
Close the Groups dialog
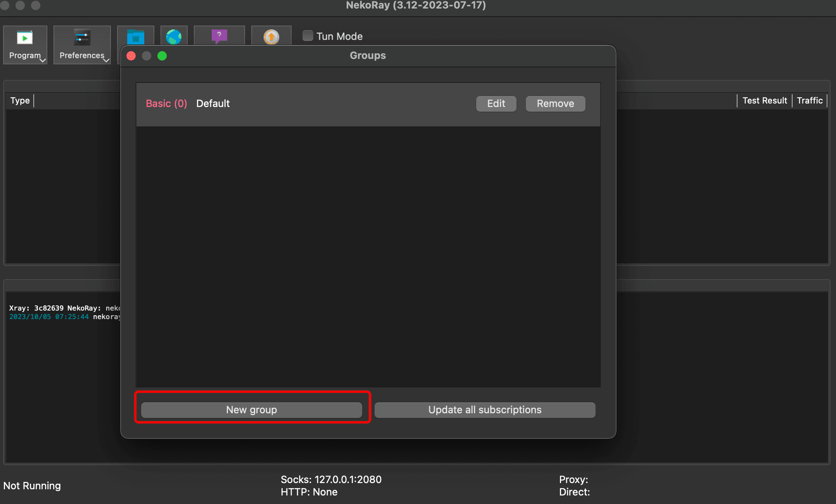pos(131,56)
